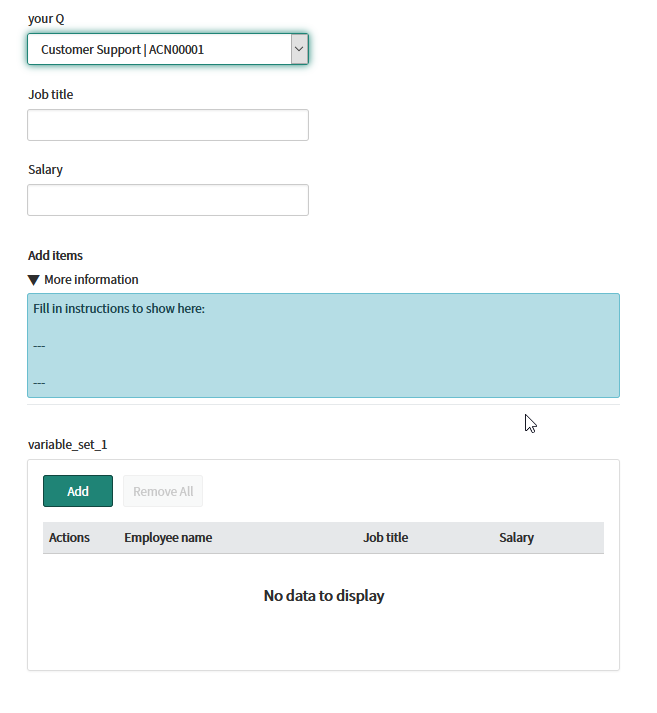Open the Customer Support dropdown arrow
The height and width of the screenshot is (713, 657).
click(299, 49)
